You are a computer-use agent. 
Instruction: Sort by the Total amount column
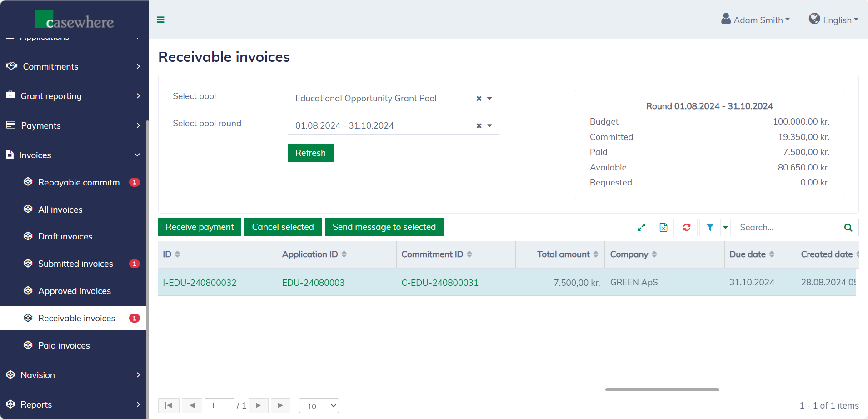point(564,254)
